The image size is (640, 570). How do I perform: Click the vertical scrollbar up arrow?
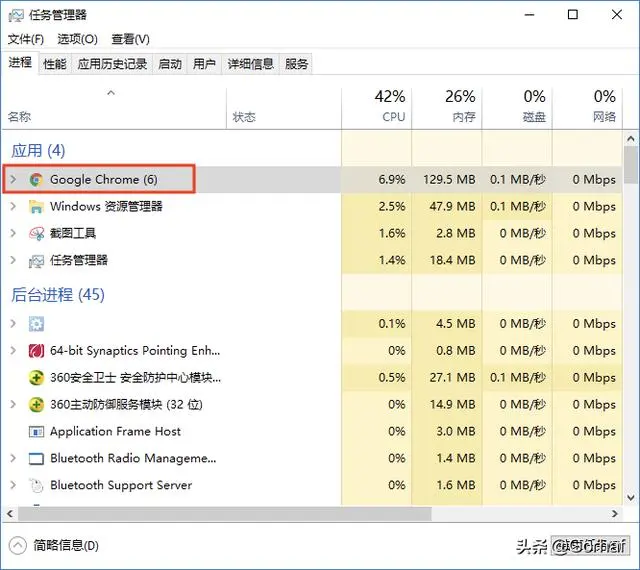(631, 139)
